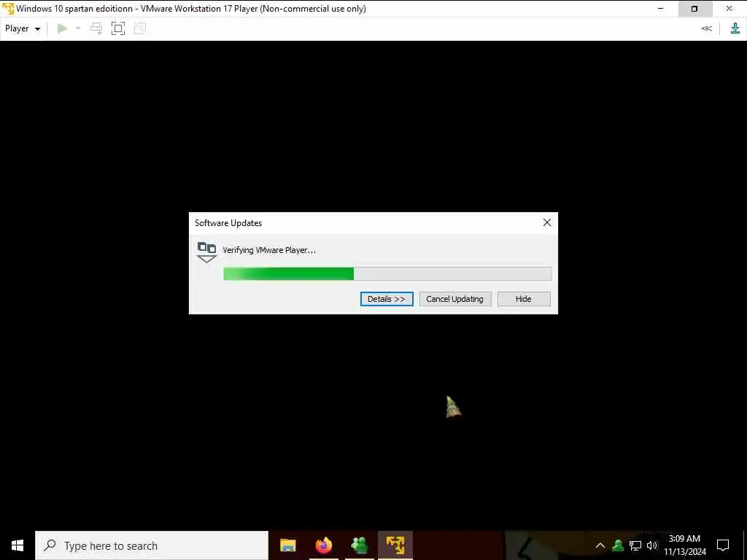This screenshot has height=560, width=747.
Task: Click 'Verifying VMware Player...' status text
Action: (269, 250)
